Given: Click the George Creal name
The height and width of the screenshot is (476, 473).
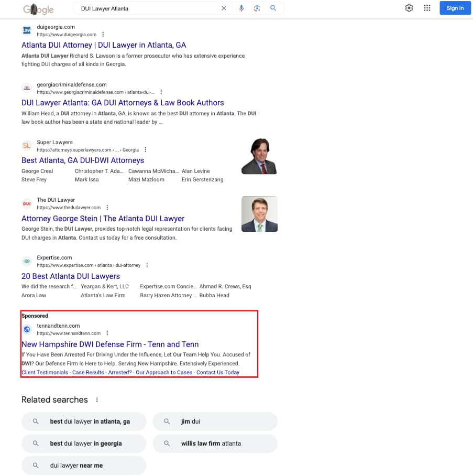Looking at the screenshot, I should (37, 171).
